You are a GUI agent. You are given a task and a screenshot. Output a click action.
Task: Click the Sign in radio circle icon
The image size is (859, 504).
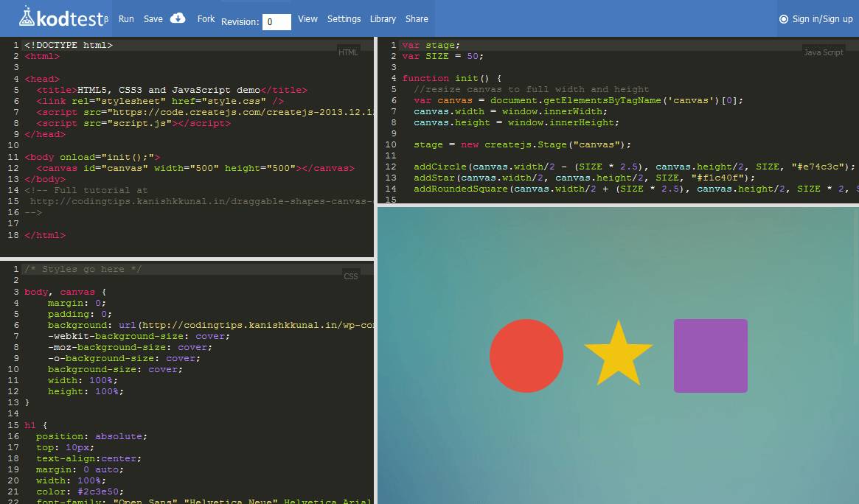pyautogui.click(x=783, y=19)
